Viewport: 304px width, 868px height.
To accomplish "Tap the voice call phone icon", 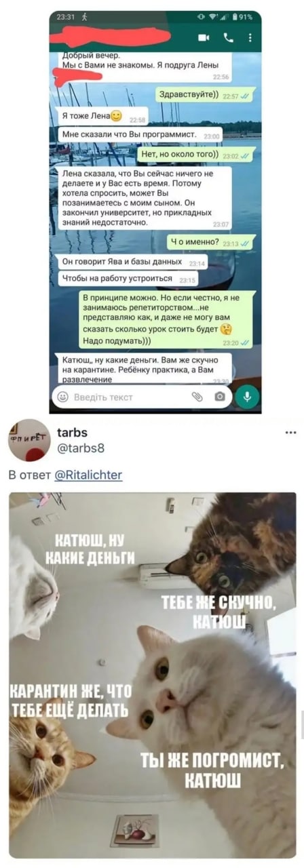I will click(x=229, y=38).
